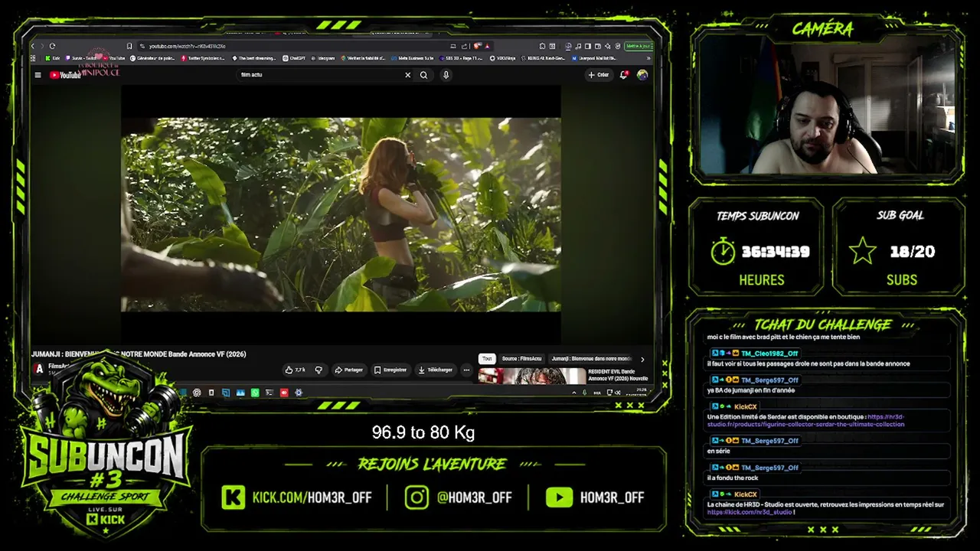
Task: Open YouTube notifications bell
Action: click(x=624, y=75)
